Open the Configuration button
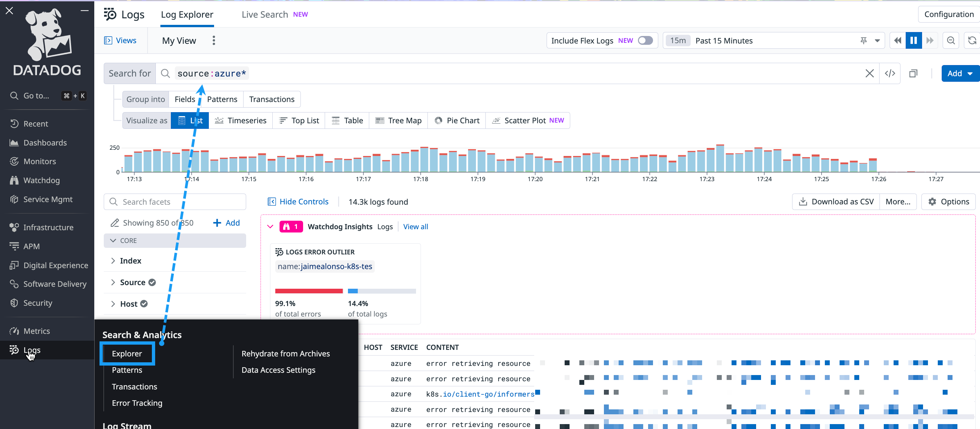This screenshot has height=429, width=980. click(949, 14)
